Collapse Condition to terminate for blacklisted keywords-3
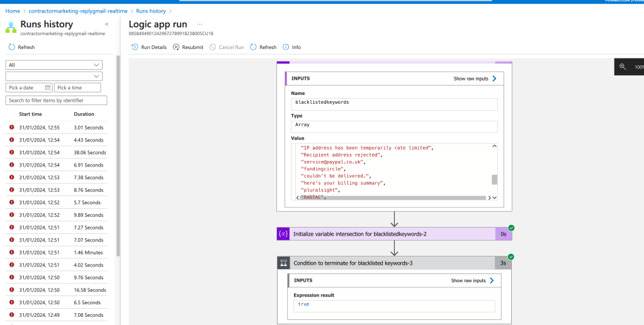 coord(394,263)
